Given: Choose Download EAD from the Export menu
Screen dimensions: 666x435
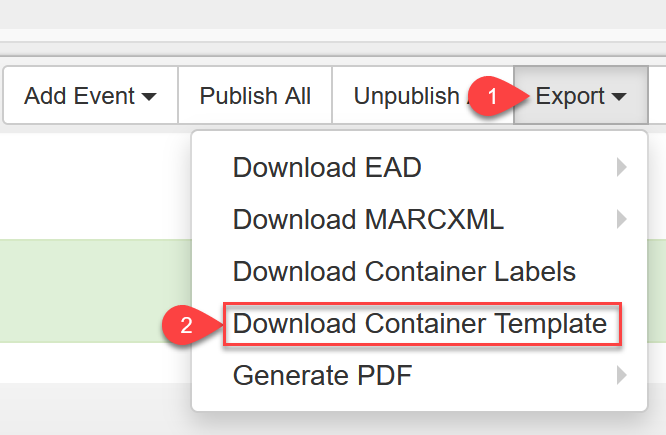Looking at the screenshot, I should [x=327, y=167].
